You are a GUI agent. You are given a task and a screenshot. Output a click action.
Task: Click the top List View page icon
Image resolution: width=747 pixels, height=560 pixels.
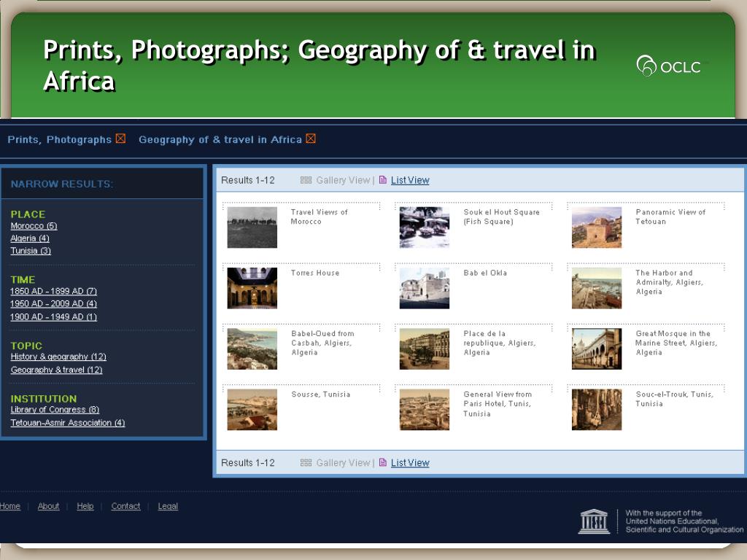pyautogui.click(x=382, y=180)
